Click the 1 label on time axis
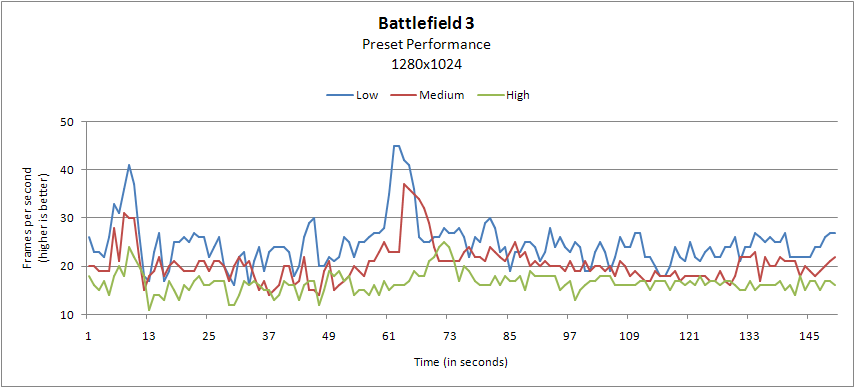 [88, 337]
